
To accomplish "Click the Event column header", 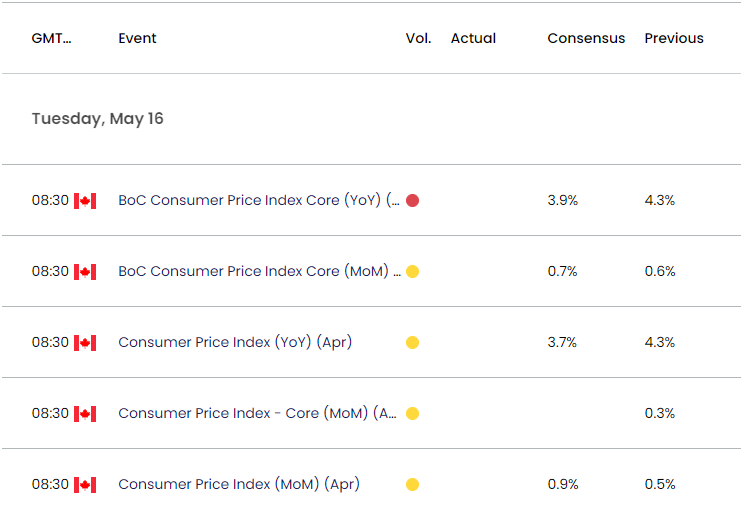I will coord(137,39).
